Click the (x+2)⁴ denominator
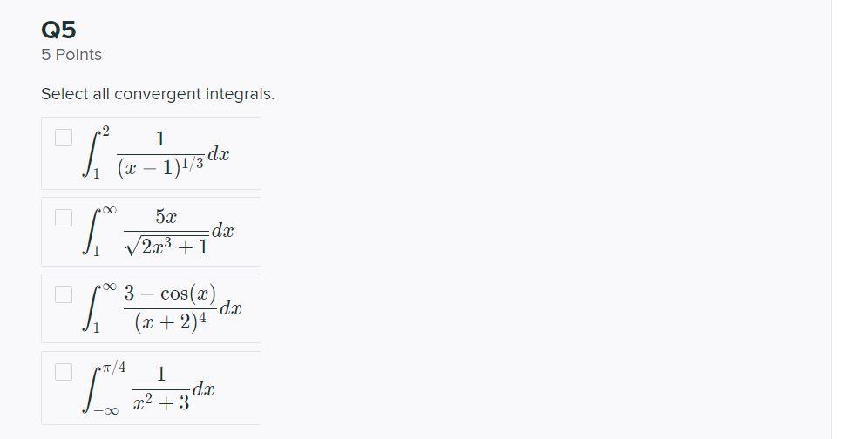 tap(171, 323)
